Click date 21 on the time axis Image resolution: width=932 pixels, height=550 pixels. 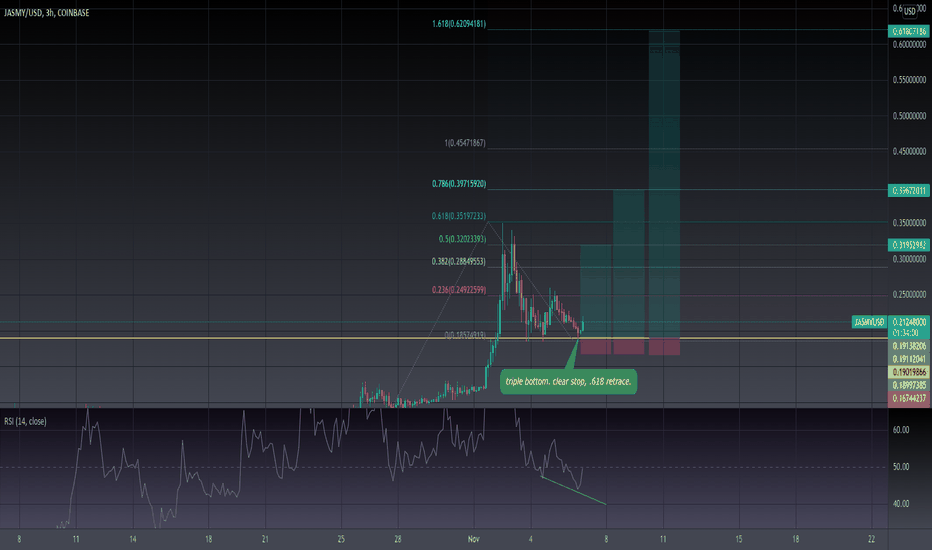[x=265, y=539]
